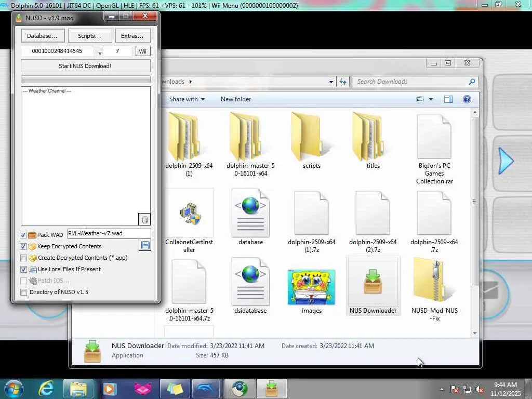The height and width of the screenshot is (399, 532).
Task: Click the arrow after Downloads in address bar
Action: point(191,82)
